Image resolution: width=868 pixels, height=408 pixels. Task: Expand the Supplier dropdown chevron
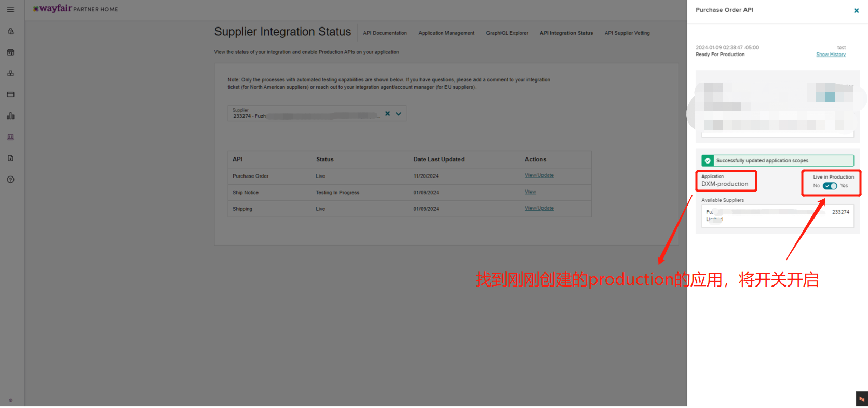click(x=398, y=114)
